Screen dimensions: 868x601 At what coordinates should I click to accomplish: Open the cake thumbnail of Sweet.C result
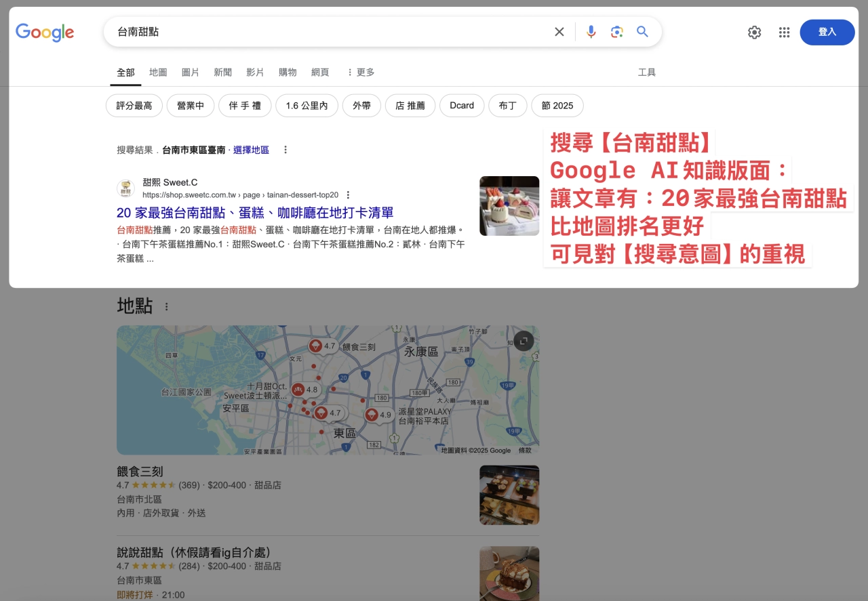click(509, 206)
